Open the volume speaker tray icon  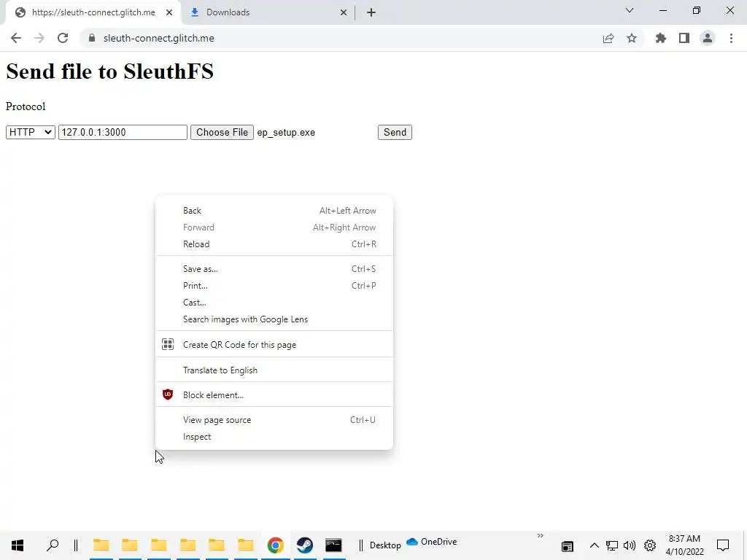click(x=630, y=545)
